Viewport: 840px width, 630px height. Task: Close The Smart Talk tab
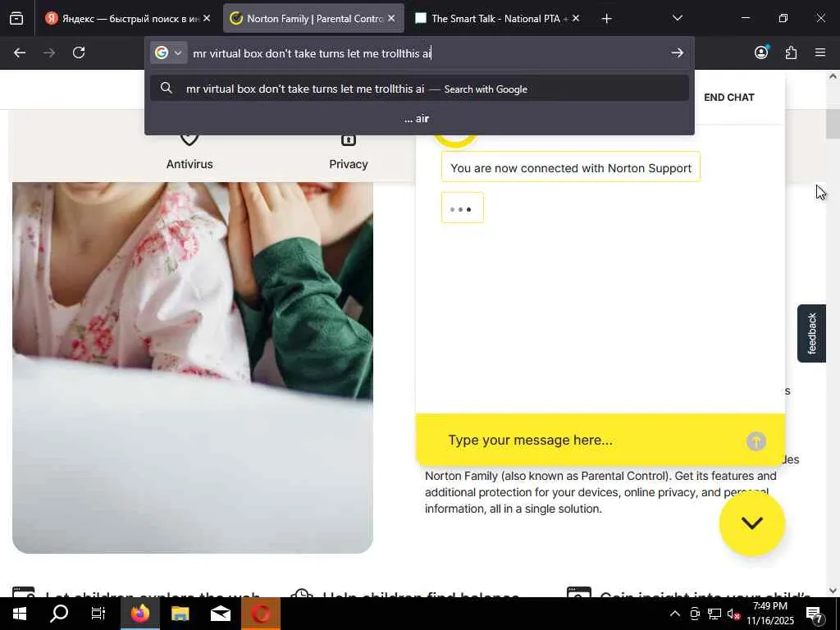(576, 18)
